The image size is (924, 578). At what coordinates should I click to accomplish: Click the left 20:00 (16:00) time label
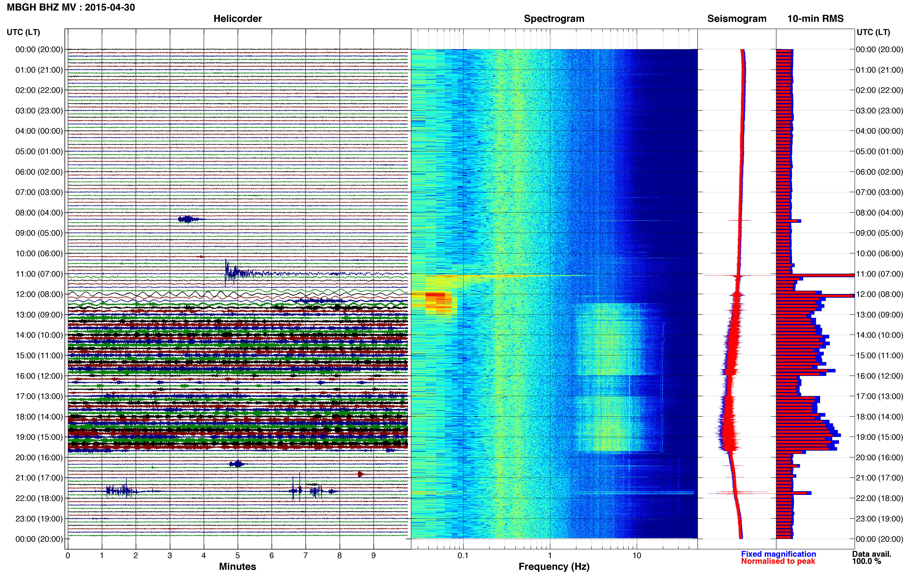(x=39, y=458)
